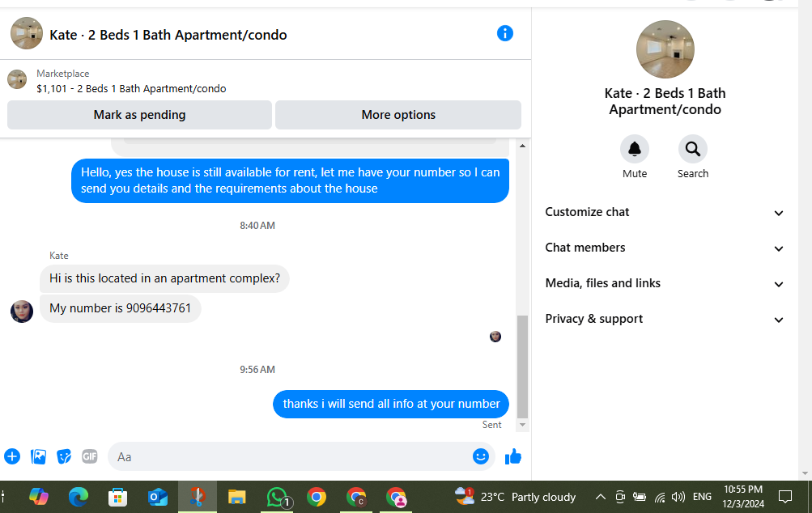Mute this chat with the bell icon
The width and height of the screenshot is (812, 513).
635,149
